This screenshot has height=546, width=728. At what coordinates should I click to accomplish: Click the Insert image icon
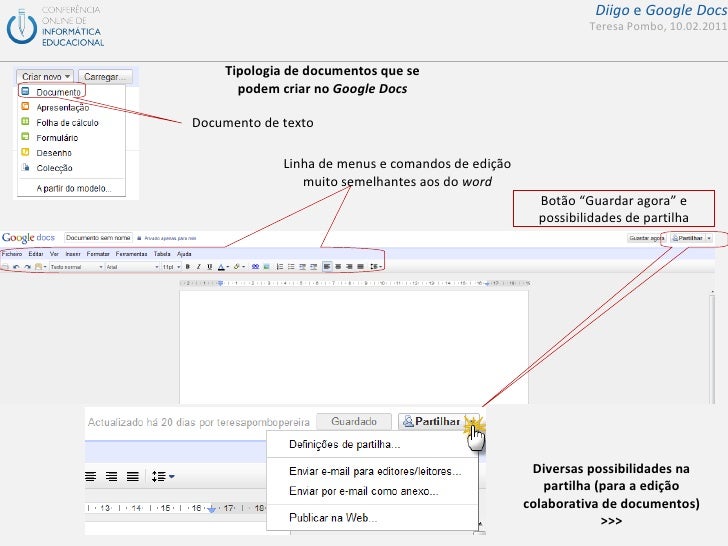click(x=266, y=266)
